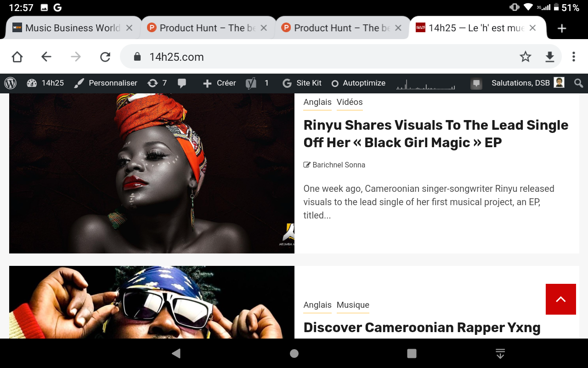Click the 14h25.com address bar
The width and height of the screenshot is (588, 368).
tap(341, 57)
